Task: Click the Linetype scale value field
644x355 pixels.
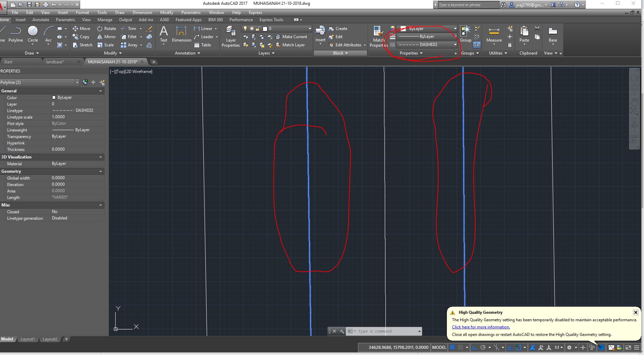Action: tap(77, 117)
